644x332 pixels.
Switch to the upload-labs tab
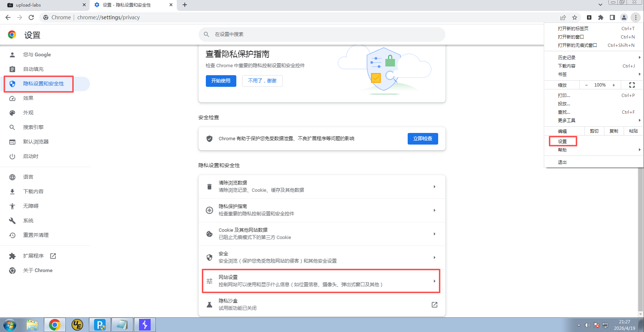click(44, 5)
